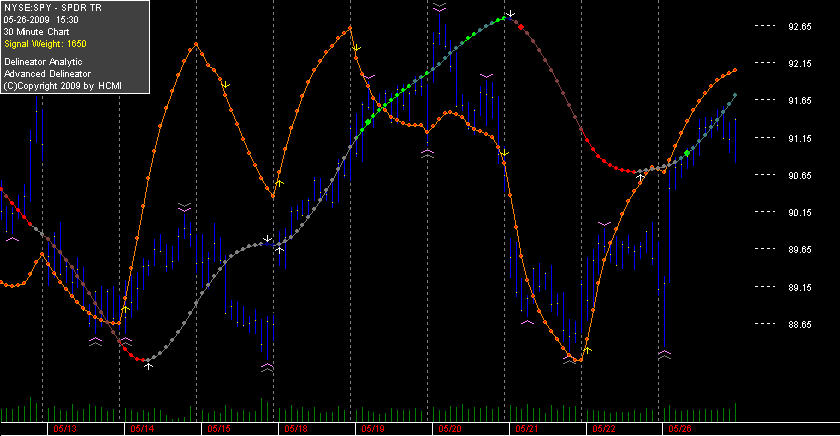Click the 05/19 date label
Screen dimensions: 840x436
[x=373, y=429]
